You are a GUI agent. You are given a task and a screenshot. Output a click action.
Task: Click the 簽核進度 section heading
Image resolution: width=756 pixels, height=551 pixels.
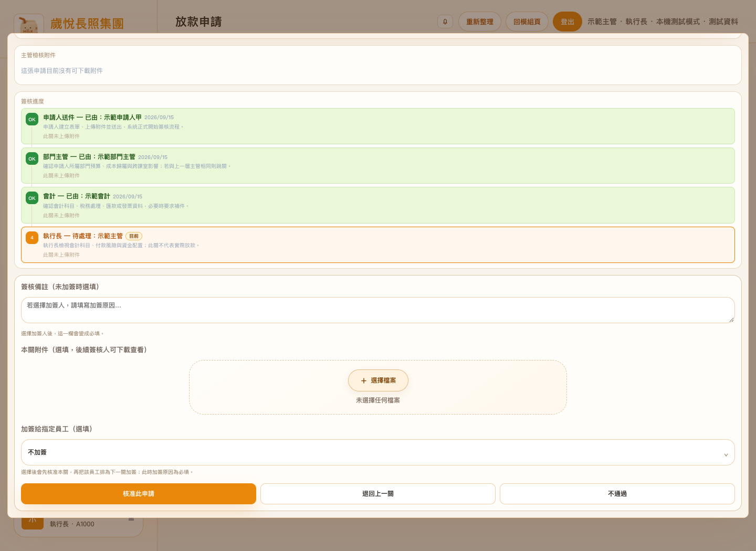click(x=33, y=101)
